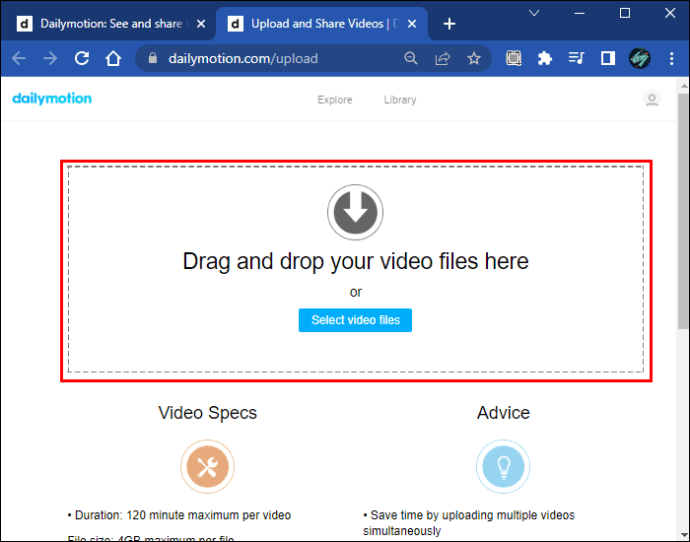Open the Explore page link
The image size is (690, 542).
point(335,100)
